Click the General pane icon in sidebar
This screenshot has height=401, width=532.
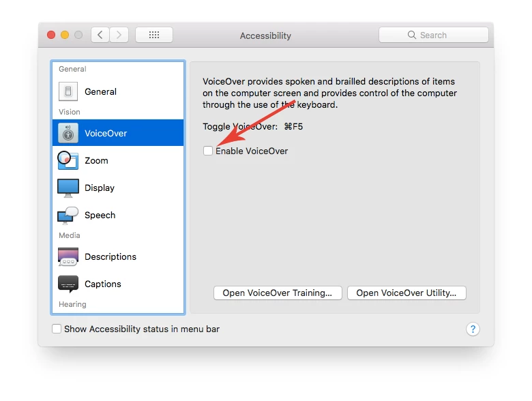(x=68, y=91)
